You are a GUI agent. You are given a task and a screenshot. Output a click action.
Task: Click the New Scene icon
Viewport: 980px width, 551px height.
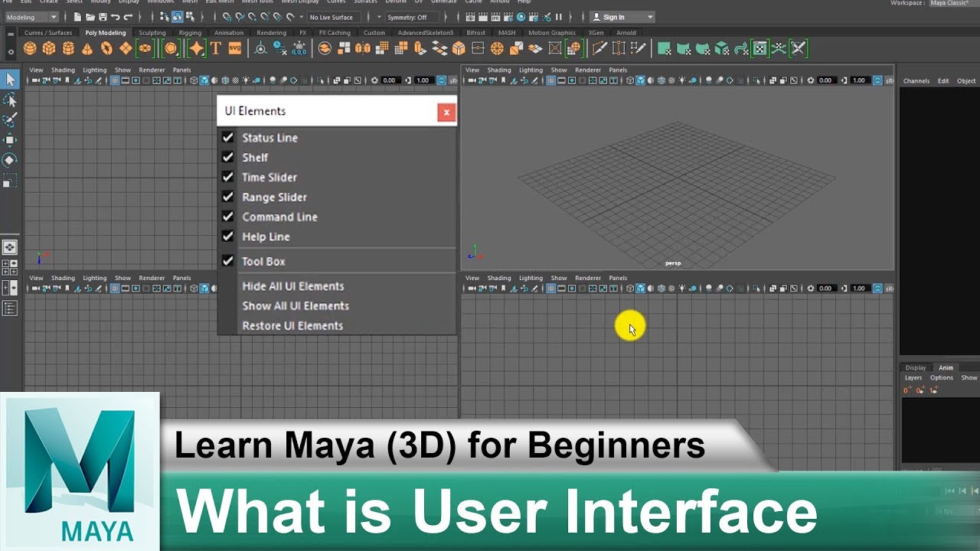point(78,17)
